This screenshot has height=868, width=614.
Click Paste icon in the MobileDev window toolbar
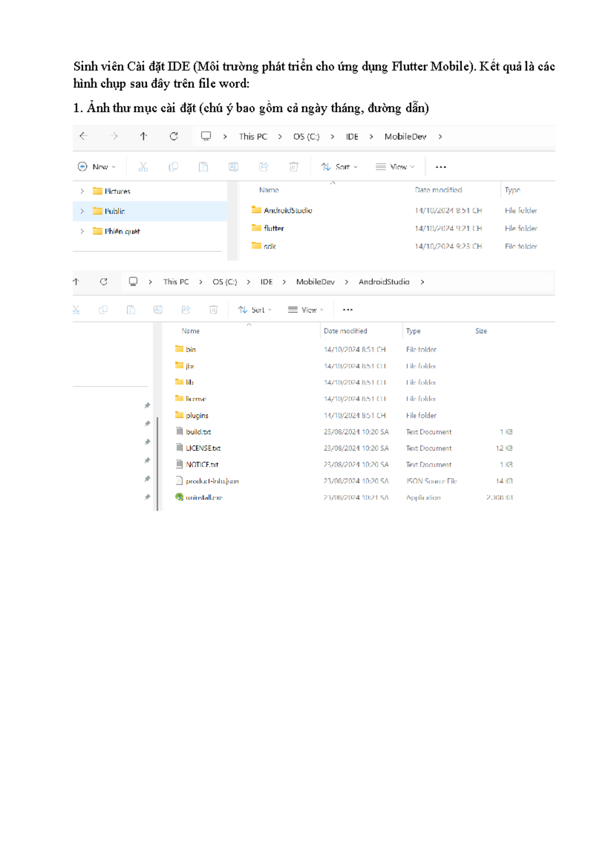(203, 167)
